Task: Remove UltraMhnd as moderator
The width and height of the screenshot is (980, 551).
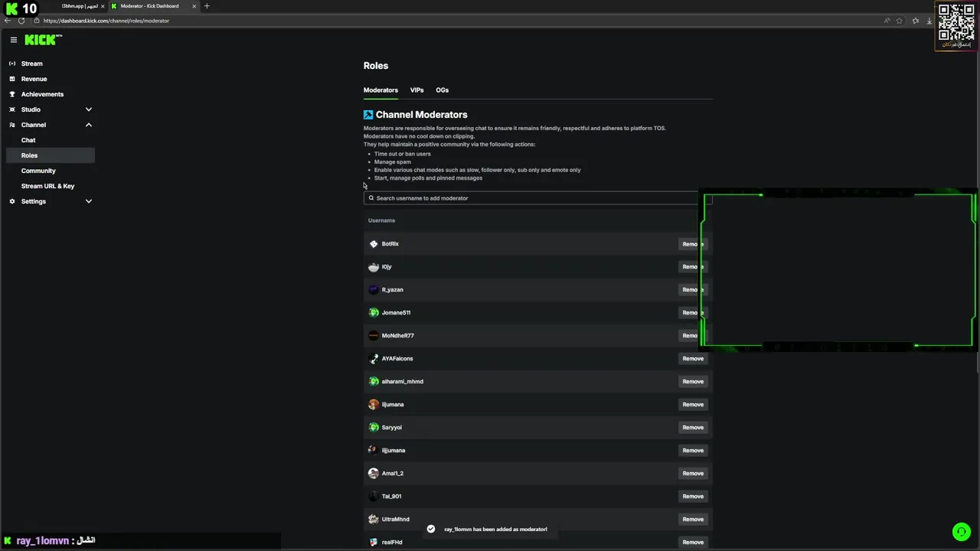Action: (x=693, y=519)
